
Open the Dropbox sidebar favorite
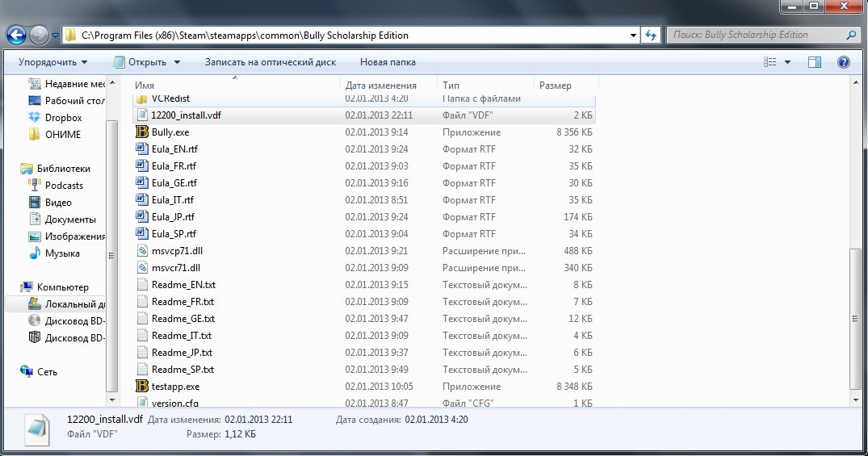click(x=56, y=117)
